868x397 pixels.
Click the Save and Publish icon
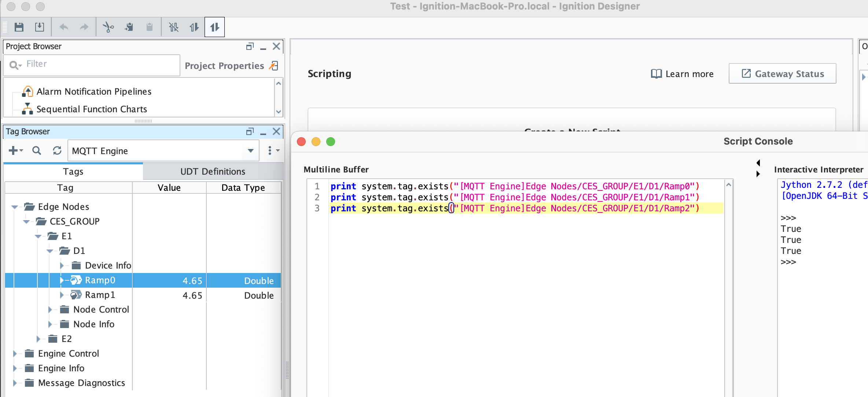tap(39, 27)
